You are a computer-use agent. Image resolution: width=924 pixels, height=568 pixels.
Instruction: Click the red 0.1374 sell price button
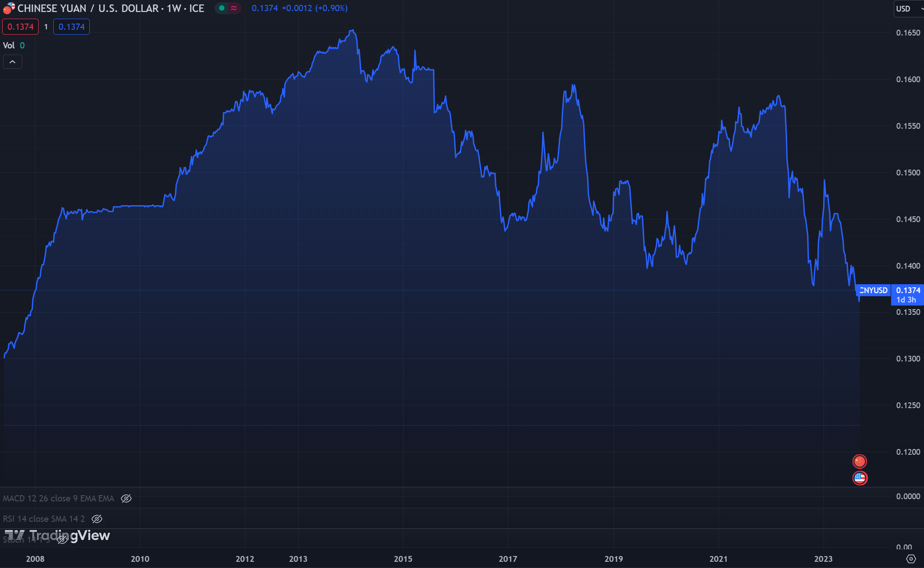20,27
